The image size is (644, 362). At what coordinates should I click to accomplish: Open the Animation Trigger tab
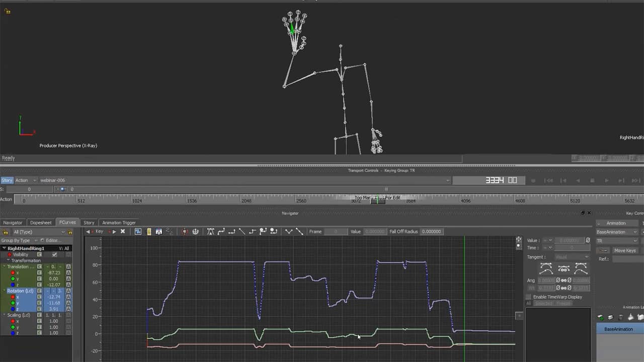[118, 223]
